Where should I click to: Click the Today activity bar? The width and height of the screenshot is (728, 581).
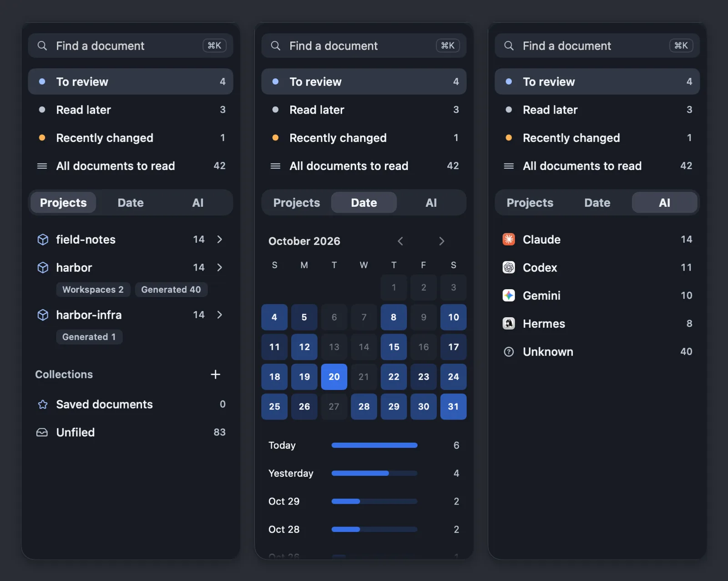[x=374, y=445]
